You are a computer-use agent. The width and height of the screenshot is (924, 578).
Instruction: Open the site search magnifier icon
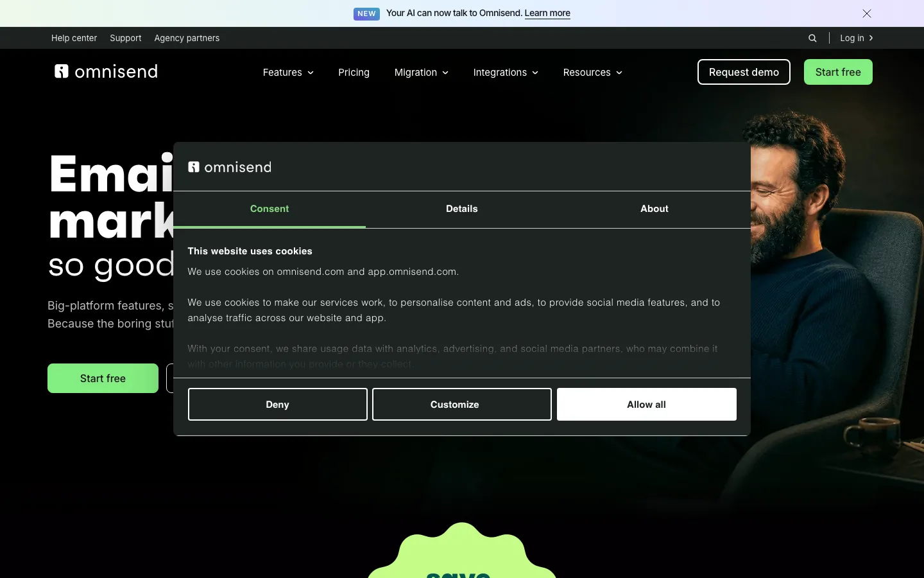point(812,38)
